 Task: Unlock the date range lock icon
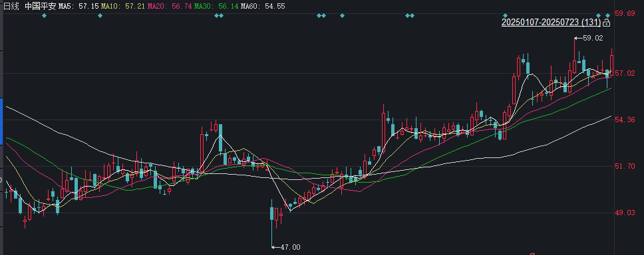[x=606, y=23]
